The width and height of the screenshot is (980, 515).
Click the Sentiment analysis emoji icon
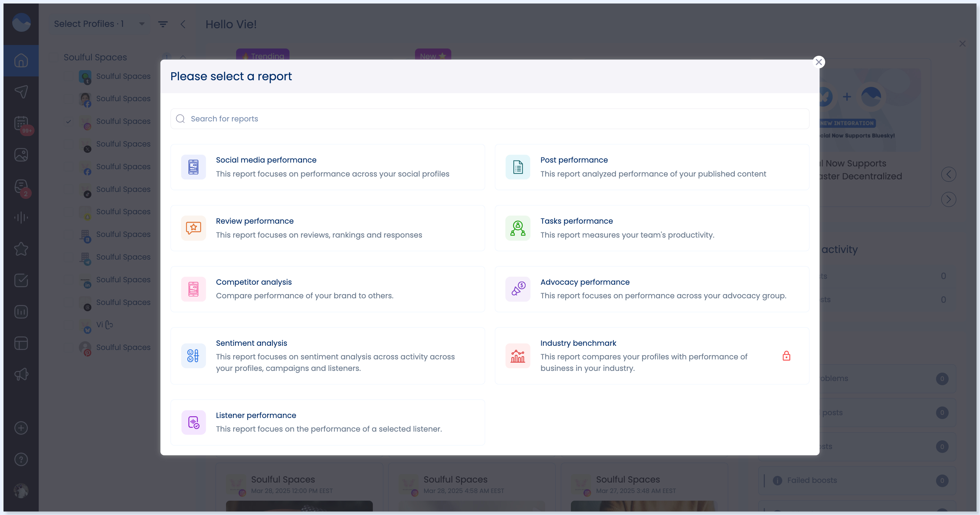pos(193,356)
